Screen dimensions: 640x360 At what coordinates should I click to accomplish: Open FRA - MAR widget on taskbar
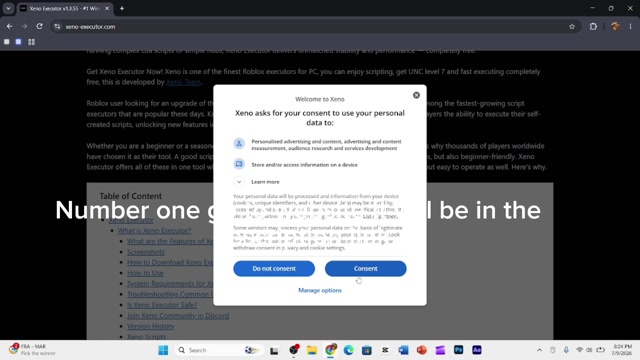[33, 350]
